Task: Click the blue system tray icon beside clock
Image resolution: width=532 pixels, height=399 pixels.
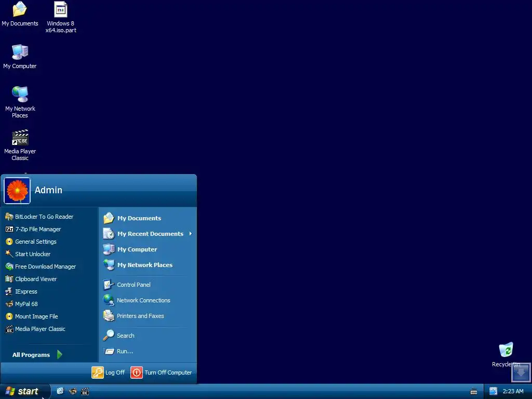Action: pos(494,391)
